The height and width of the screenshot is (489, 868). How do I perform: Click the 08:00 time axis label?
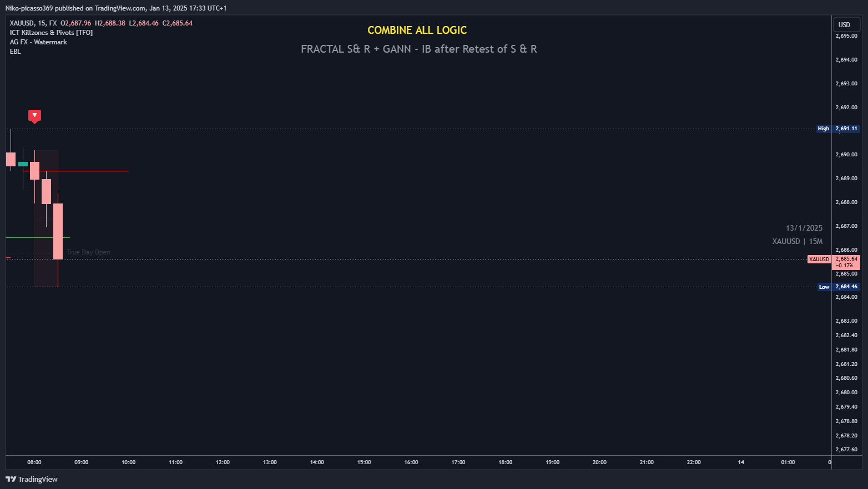34,462
